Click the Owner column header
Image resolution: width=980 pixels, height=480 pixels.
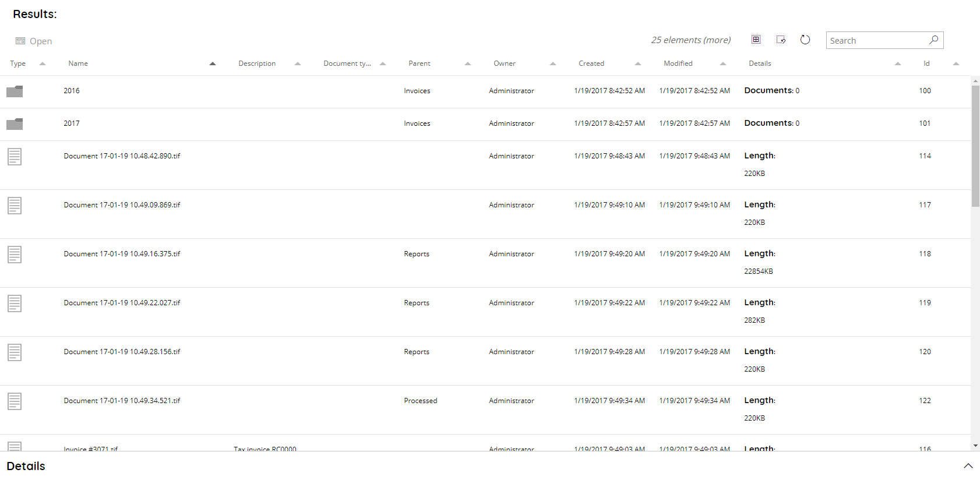(505, 63)
